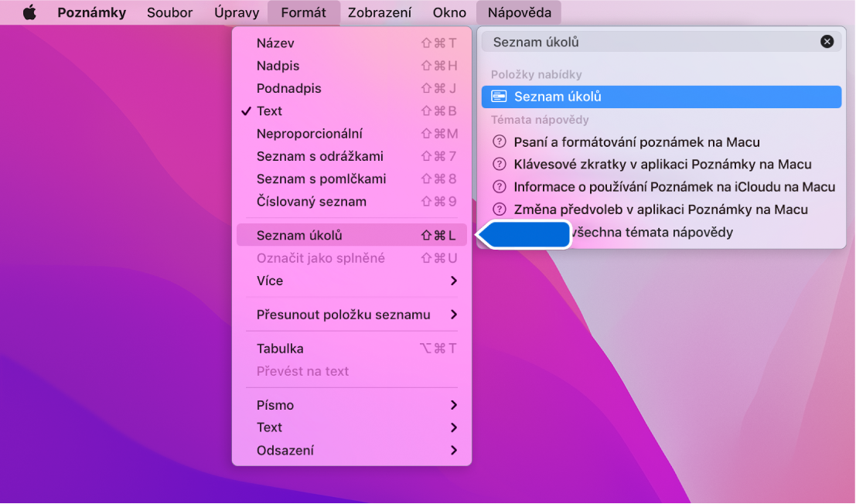The height and width of the screenshot is (504, 856).
Task: Clear the help search with the X icon
Action: pos(827,41)
